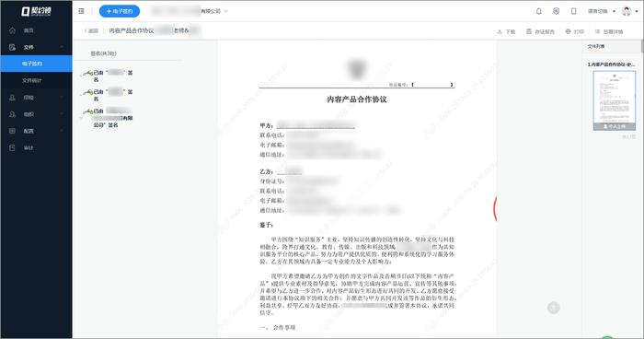Open the user avatar menu
The width and height of the screenshot is (644, 339).
629,11
